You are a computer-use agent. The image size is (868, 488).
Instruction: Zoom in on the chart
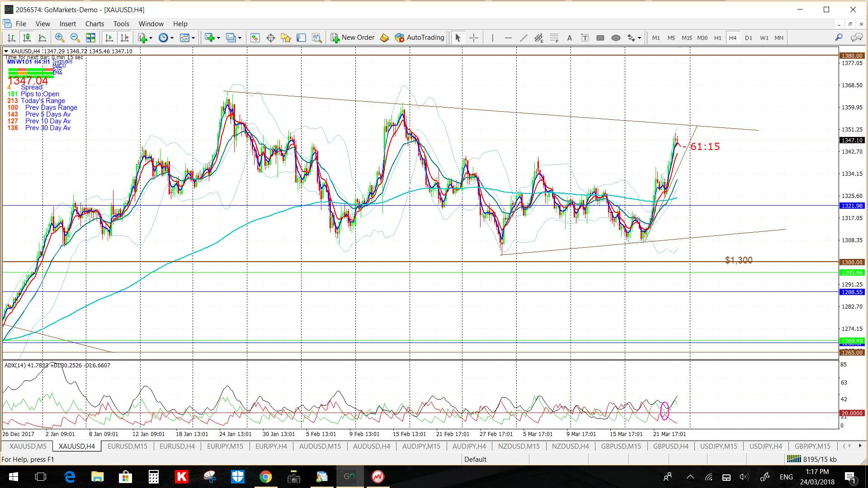pos(59,38)
